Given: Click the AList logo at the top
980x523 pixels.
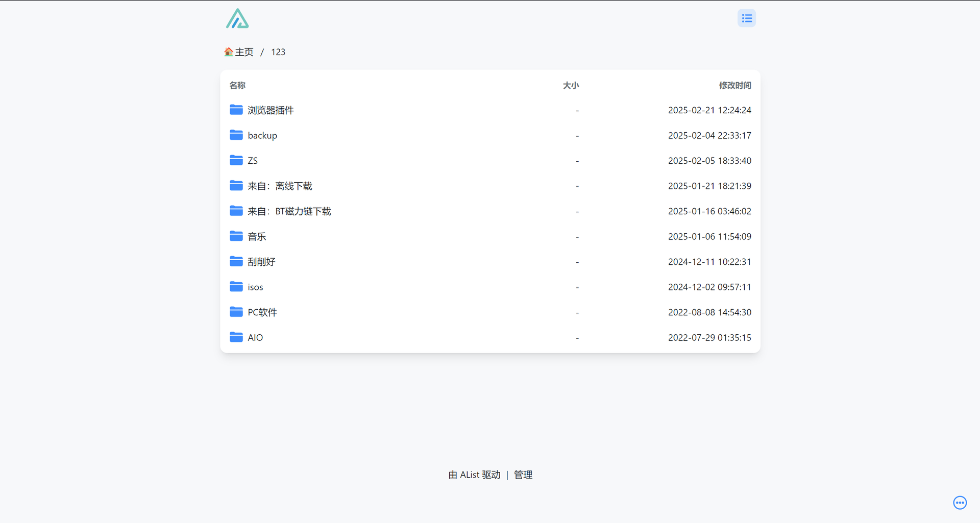Looking at the screenshot, I should [x=237, y=18].
